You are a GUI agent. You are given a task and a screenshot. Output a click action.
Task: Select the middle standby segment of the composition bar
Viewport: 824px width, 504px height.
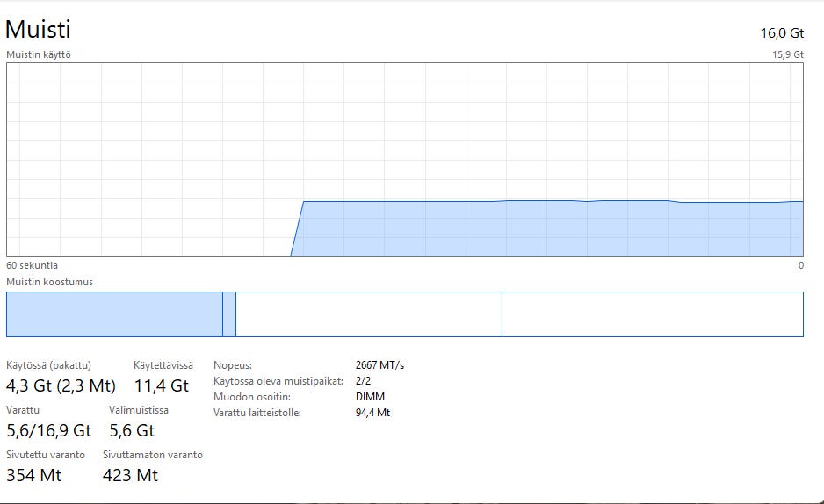(369, 314)
